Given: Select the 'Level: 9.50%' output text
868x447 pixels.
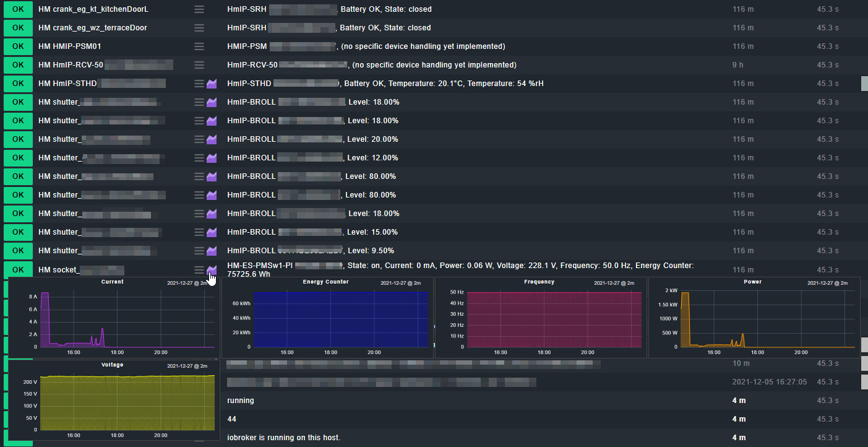Looking at the screenshot, I should pos(371,251).
